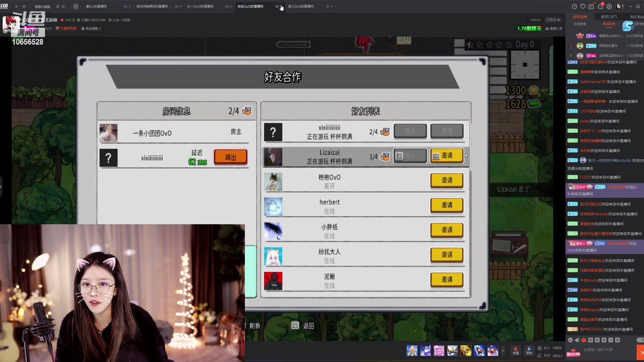Viewport: 644px width, 362px height.
Task: Click the orange crown noble icon in chat
Action: [x=584, y=340]
